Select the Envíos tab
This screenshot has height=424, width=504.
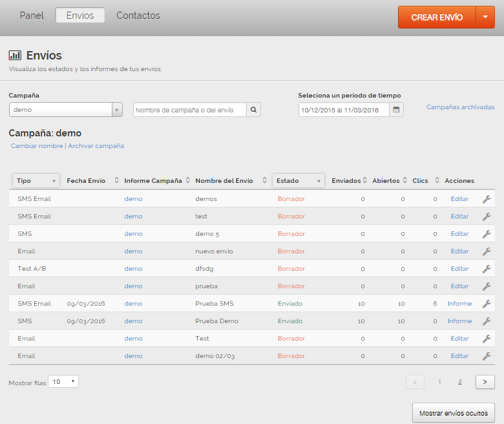coord(80,16)
